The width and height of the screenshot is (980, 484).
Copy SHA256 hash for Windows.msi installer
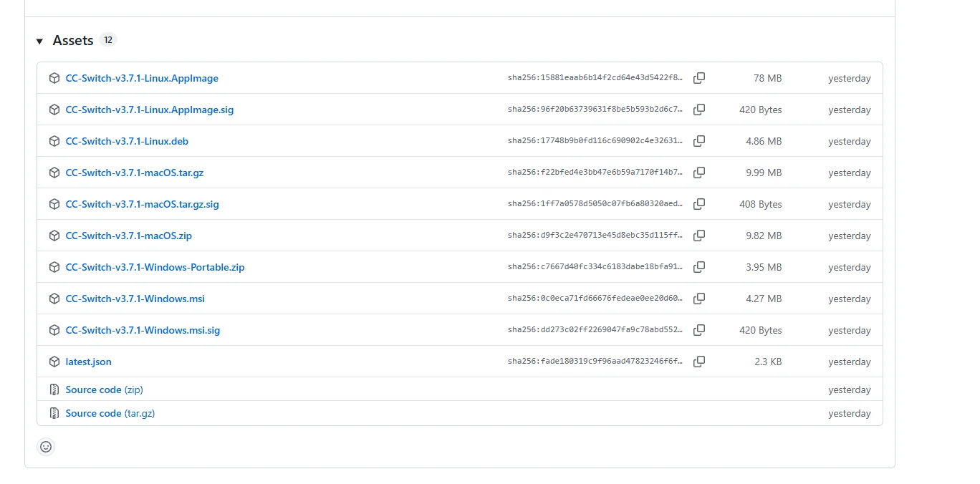tap(699, 299)
